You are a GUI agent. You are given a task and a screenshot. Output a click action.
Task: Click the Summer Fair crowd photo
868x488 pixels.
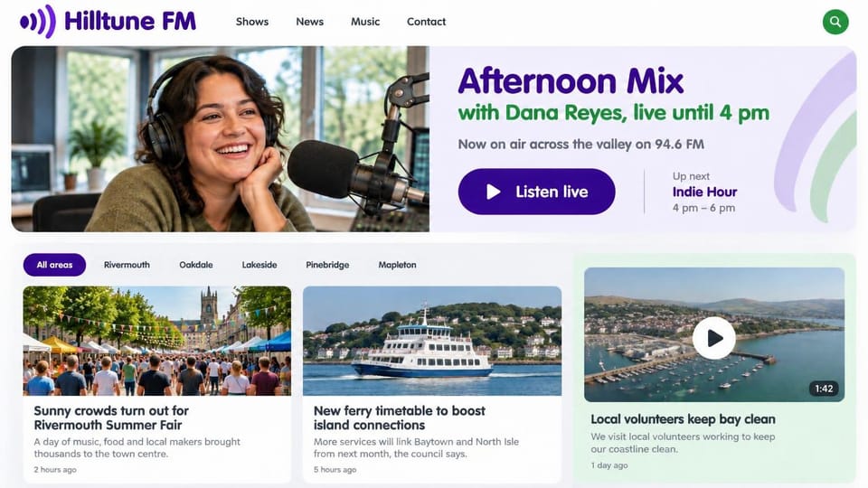point(156,341)
